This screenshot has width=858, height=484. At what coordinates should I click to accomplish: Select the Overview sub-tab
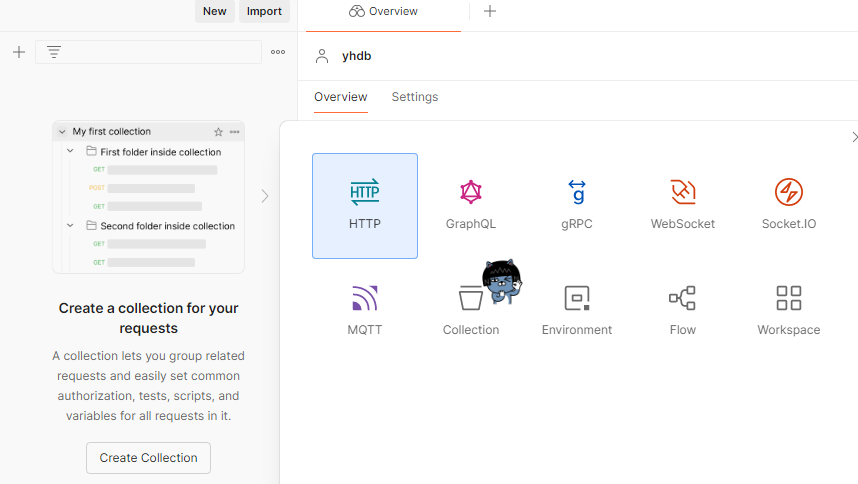pyautogui.click(x=340, y=97)
